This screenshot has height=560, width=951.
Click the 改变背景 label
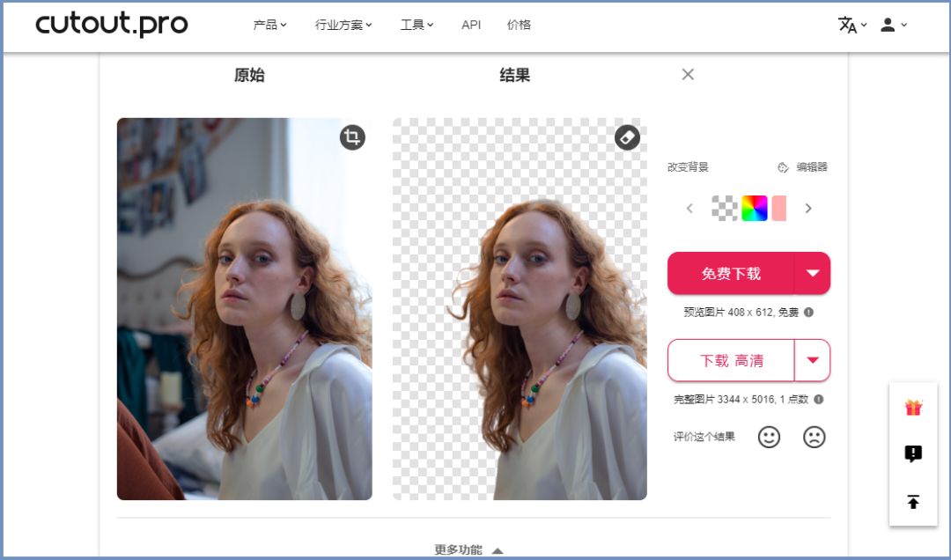(x=688, y=166)
